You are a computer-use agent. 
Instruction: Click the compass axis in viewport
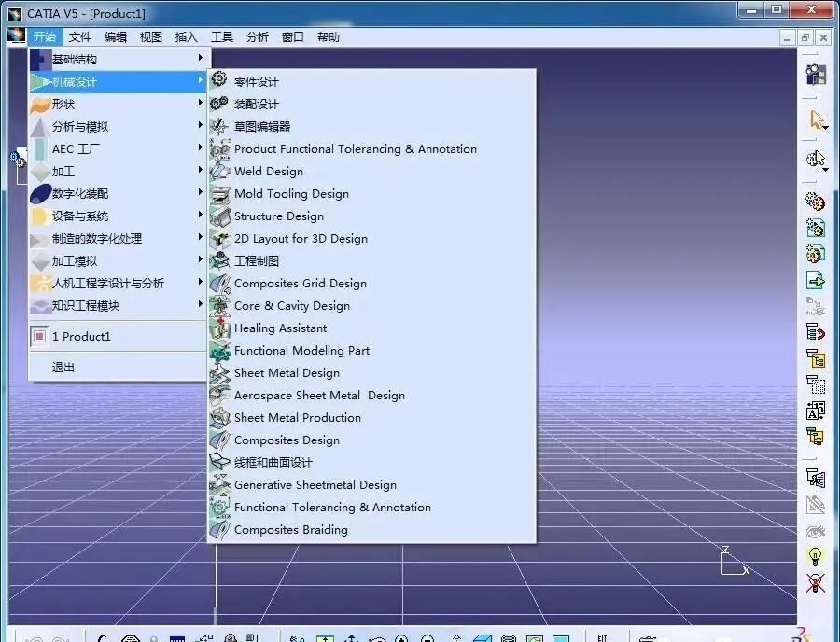pos(735,562)
